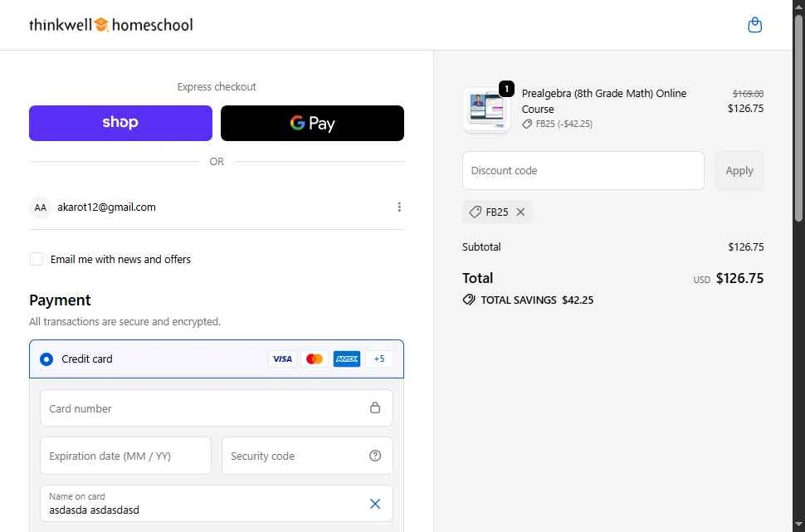805x532 pixels.
Task: Clear the Name on card field
Action: tap(375, 504)
